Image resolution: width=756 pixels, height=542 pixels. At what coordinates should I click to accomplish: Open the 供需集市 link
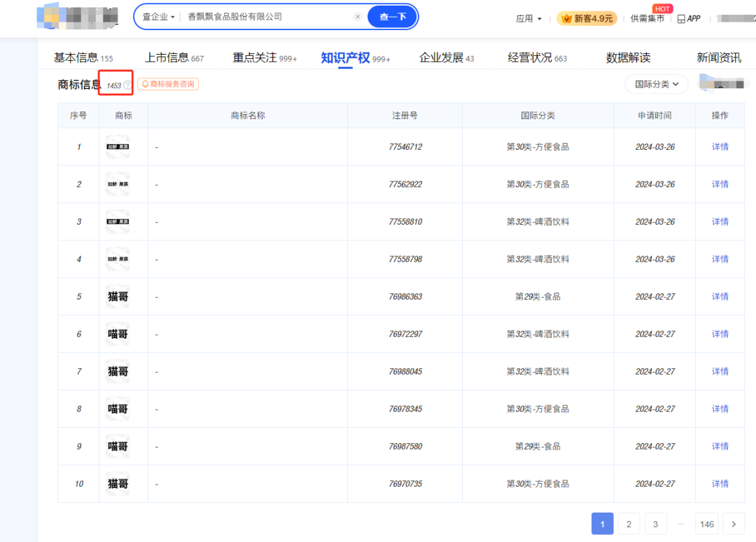tap(647, 19)
